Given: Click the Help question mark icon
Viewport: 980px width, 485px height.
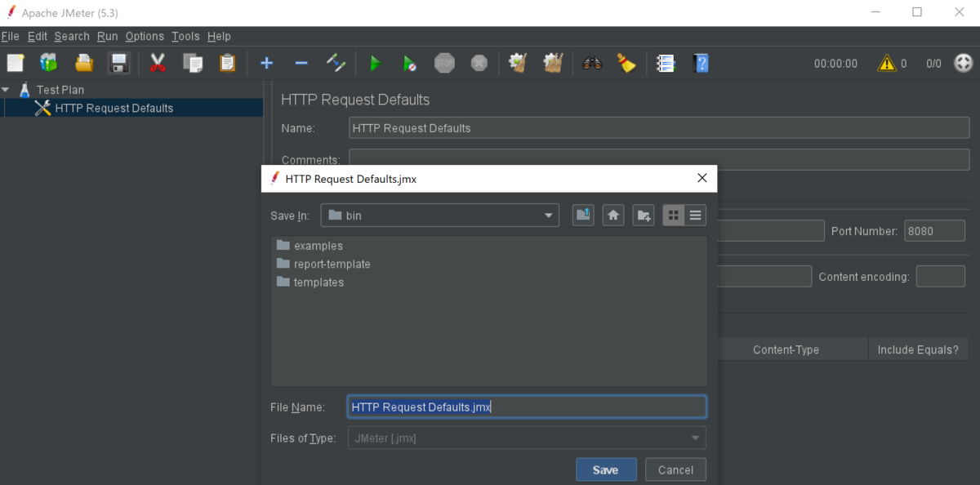Looking at the screenshot, I should coord(700,63).
